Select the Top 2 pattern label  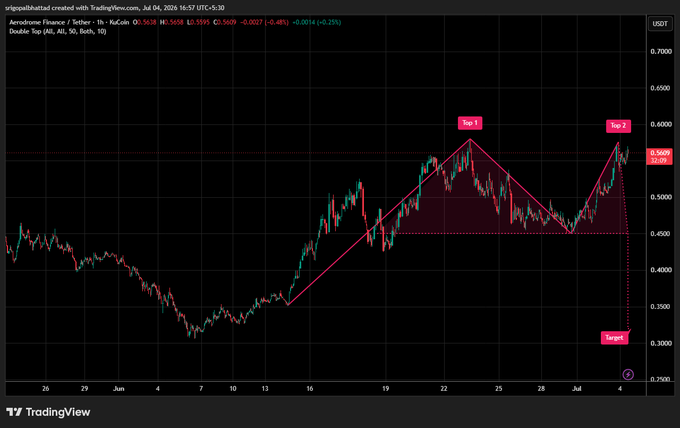[618, 126]
